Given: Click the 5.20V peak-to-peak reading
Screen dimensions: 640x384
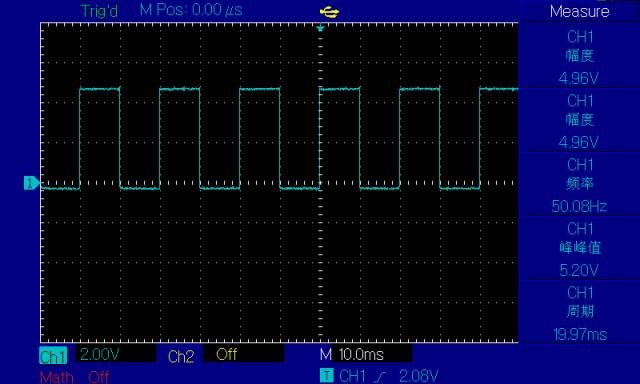Looking at the screenshot, I should point(579,270).
